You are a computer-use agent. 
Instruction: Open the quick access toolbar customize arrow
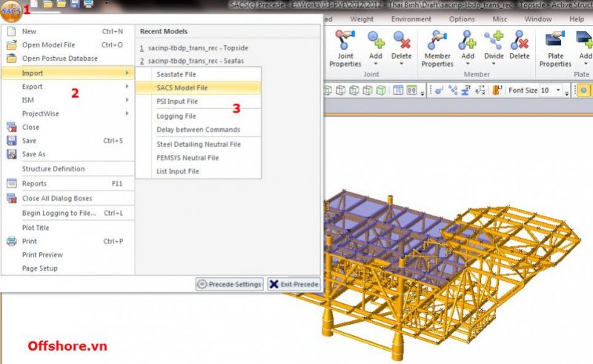[107, 4]
